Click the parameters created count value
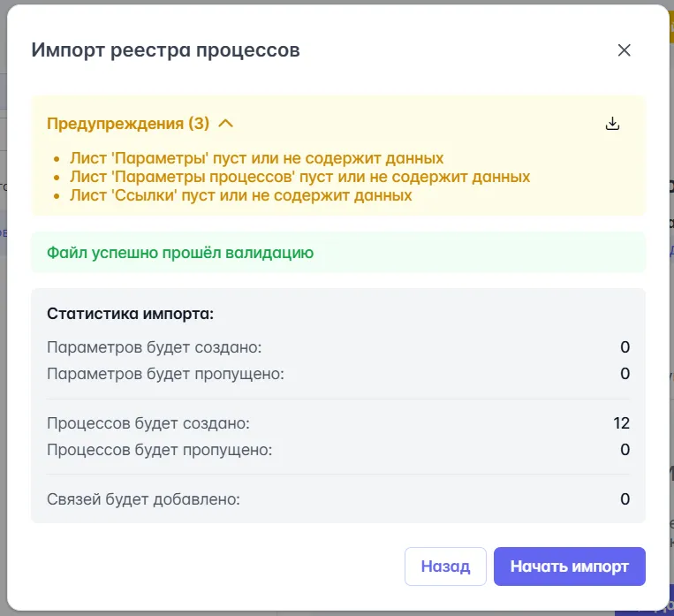This screenshot has width=674, height=616. point(625,347)
